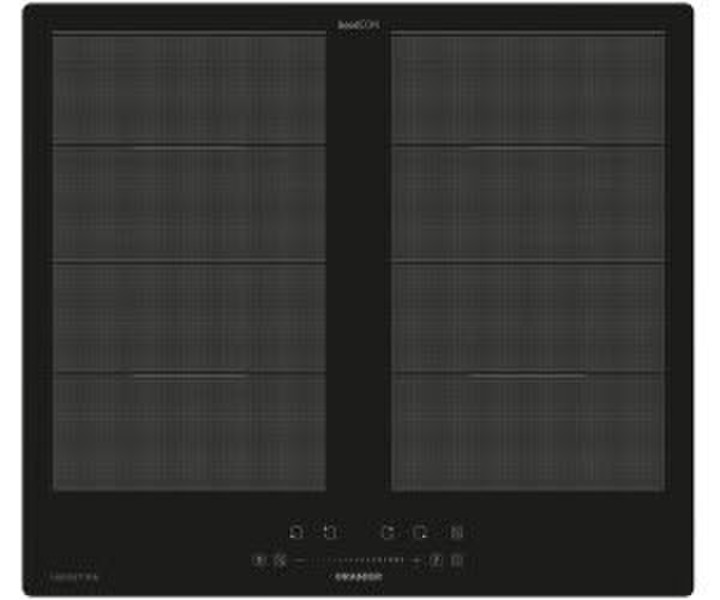Tap the minus icon to lower heat
This screenshot has width=720, height=600.
299,561
